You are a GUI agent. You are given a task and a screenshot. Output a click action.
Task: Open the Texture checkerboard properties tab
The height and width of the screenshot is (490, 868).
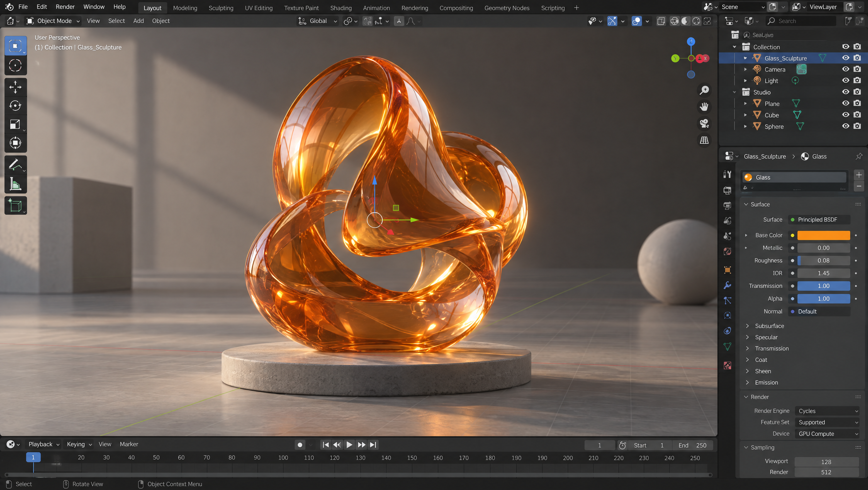[728, 366]
